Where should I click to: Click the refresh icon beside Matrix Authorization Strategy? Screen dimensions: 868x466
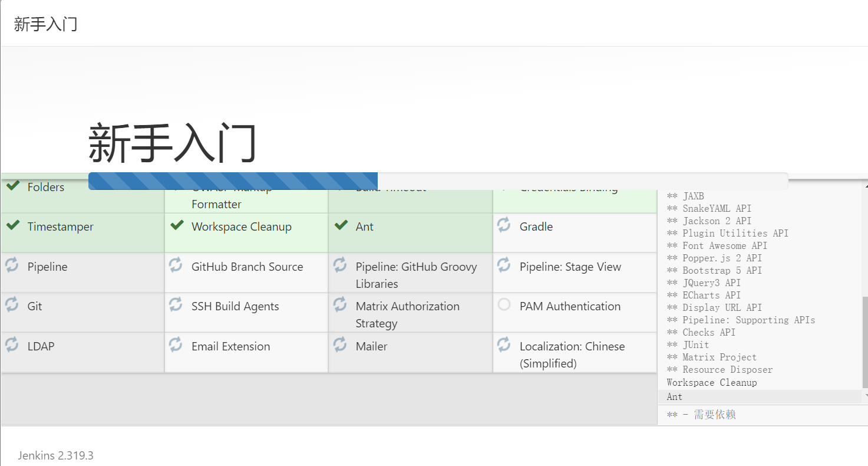click(340, 304)
